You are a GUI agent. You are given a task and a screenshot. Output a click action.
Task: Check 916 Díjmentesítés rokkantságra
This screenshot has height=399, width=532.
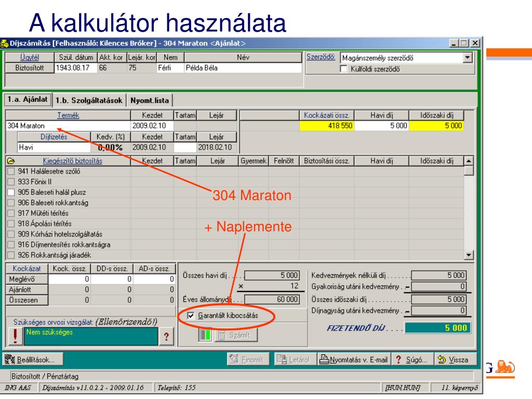[11, 245]
